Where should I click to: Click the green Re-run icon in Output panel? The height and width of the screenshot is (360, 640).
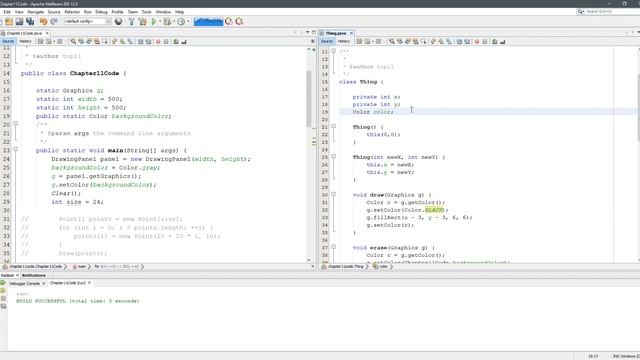(x=3, y=283)
